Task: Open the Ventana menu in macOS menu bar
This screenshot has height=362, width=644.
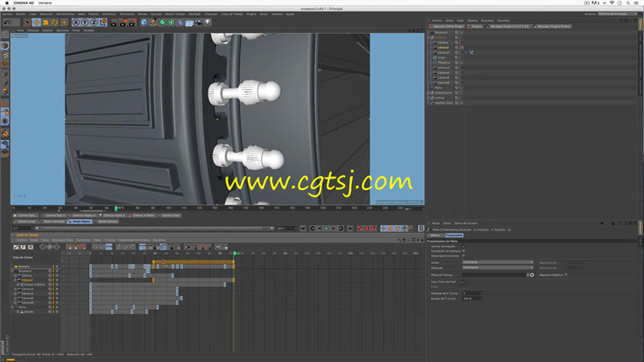Action: pos(45,3)
